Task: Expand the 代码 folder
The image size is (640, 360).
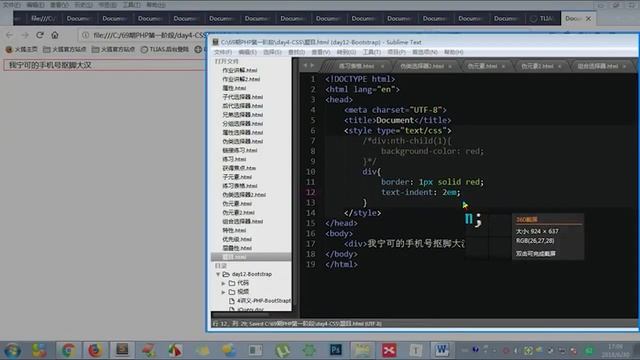Action: click(x=223, y=283)
